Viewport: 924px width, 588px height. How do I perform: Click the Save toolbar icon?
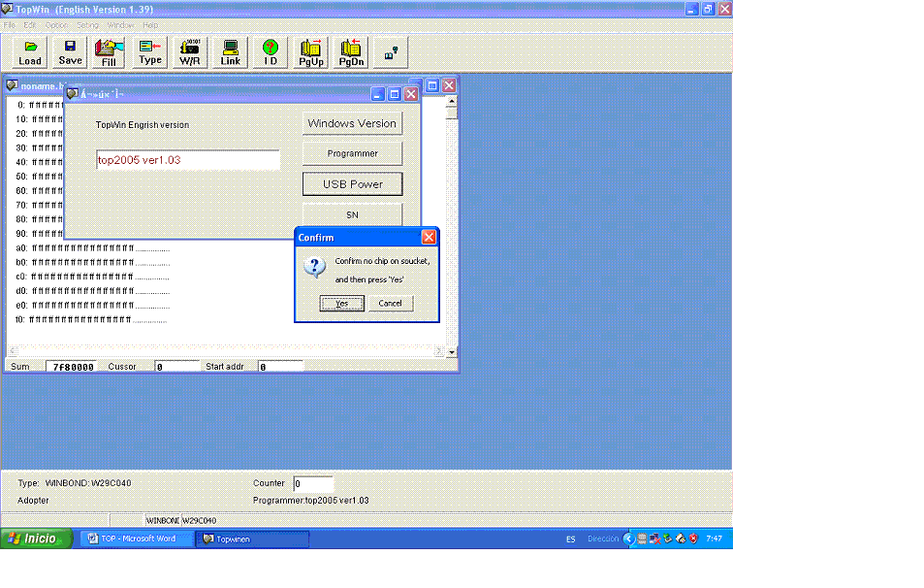pos(70,52)
